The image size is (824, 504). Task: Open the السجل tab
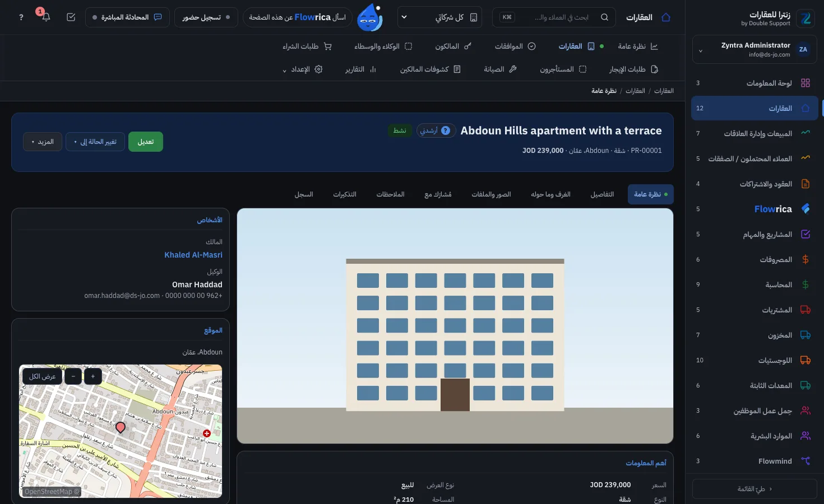(x=304, y=194)
